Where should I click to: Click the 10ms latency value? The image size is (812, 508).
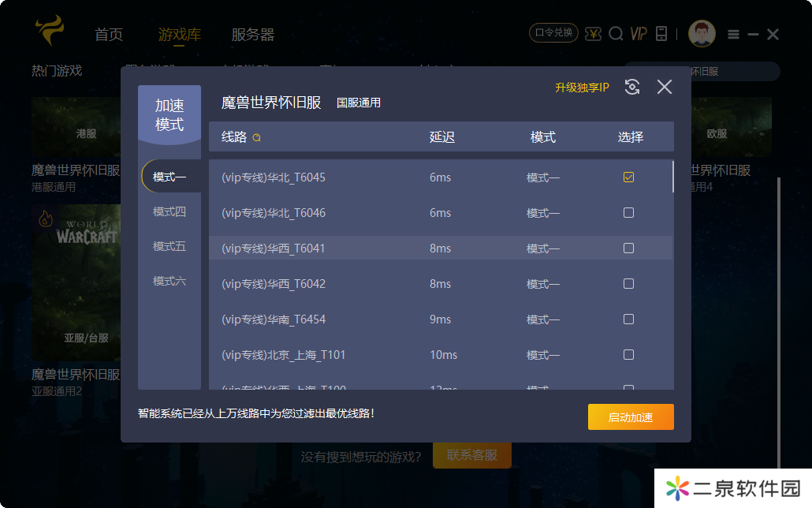click(x=443, y=354)
